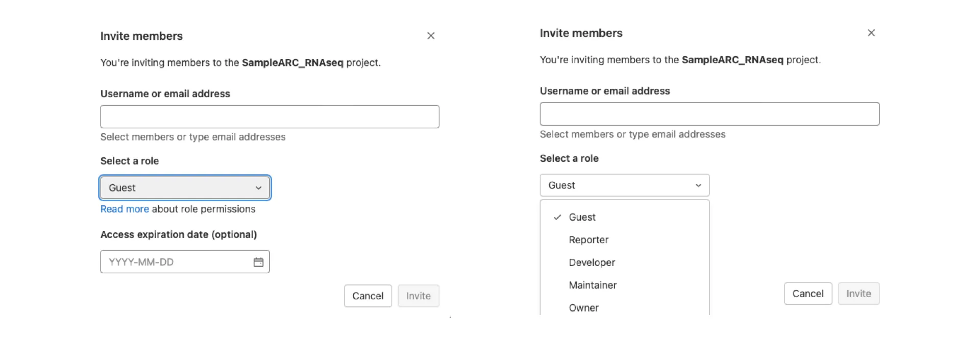Select the Maintainer role option

point(625,285)
